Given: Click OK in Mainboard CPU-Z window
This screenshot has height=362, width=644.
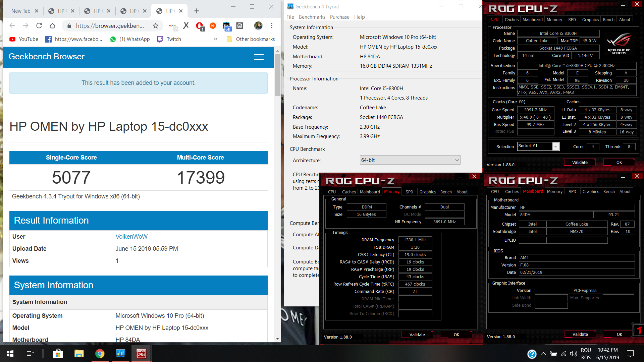Looking at the screenshot, I should coord(619,335).
